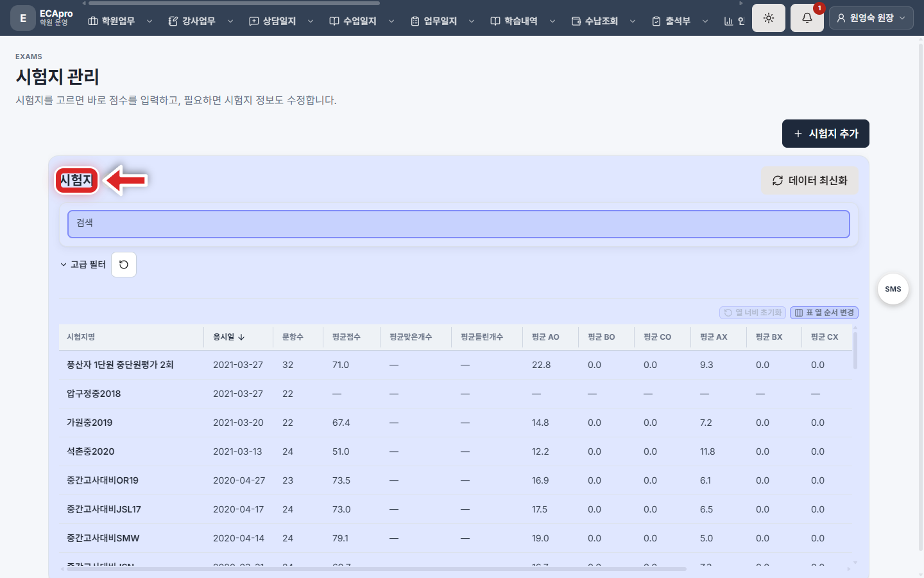The image size is (924, 578).
Task: Click date 2020-04-27 cell
Action: [x=239, y=480]
